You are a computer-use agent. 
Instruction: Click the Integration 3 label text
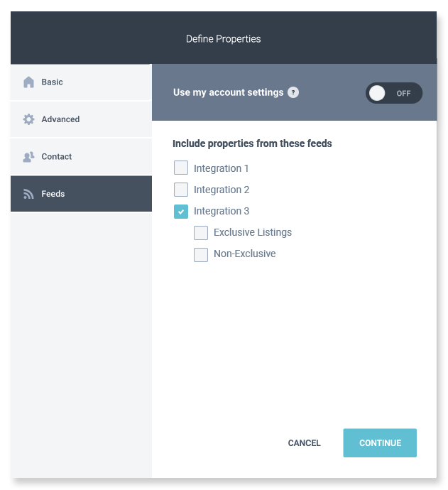(x=222, y=211)
